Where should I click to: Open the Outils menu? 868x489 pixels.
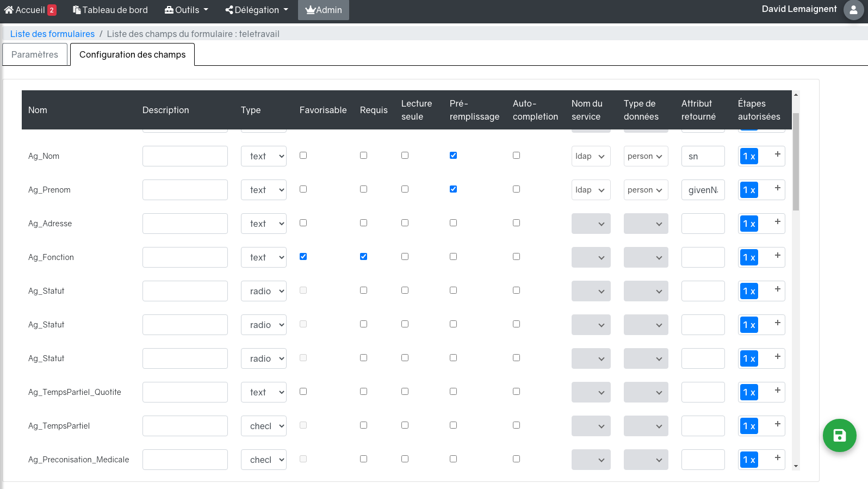tap(187, 10)
